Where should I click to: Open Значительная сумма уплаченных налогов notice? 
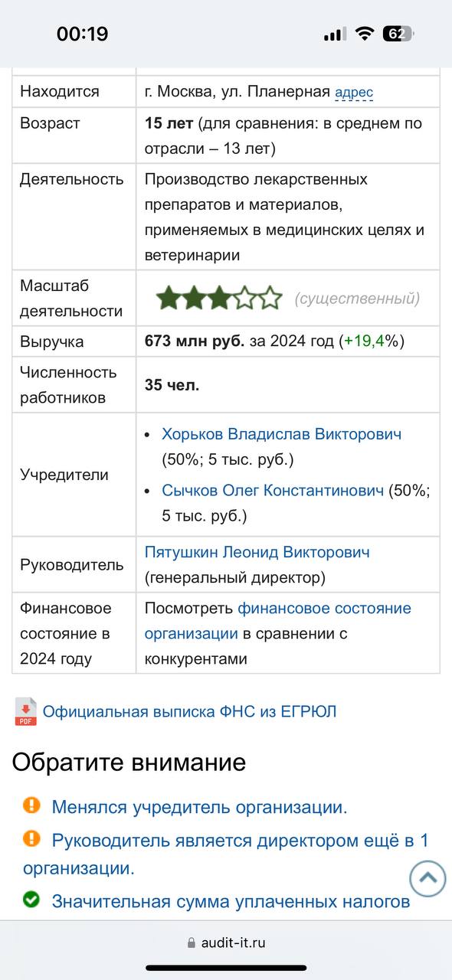(231, 901)
